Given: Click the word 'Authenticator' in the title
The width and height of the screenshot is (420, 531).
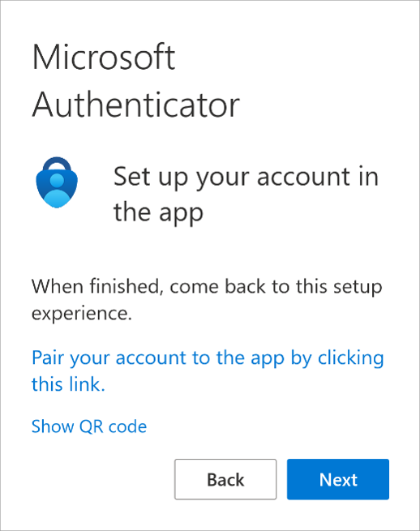Looking at the screenshot, I should [136, 105].
